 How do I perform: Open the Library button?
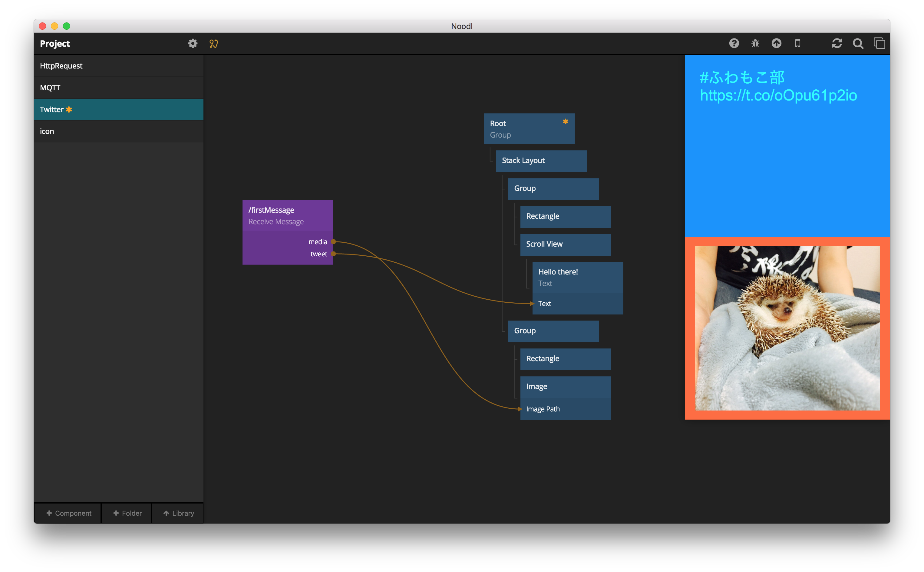(x=178, y=513)
